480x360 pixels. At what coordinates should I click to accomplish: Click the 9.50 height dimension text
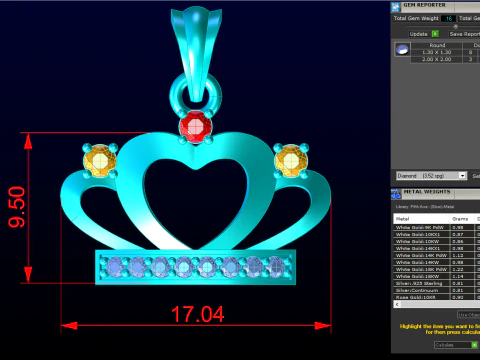coord(17,207)
